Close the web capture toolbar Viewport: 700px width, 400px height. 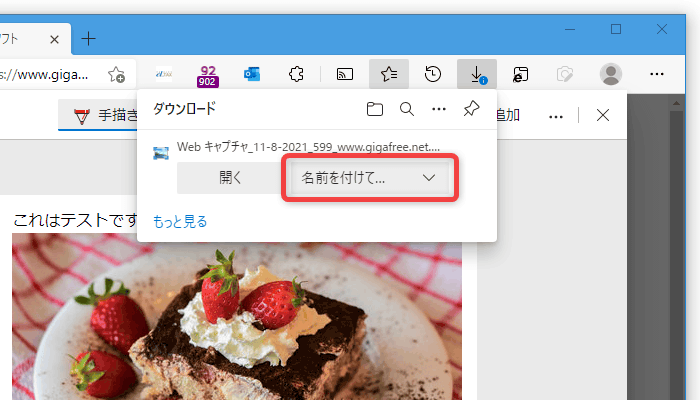coord(603,115)
